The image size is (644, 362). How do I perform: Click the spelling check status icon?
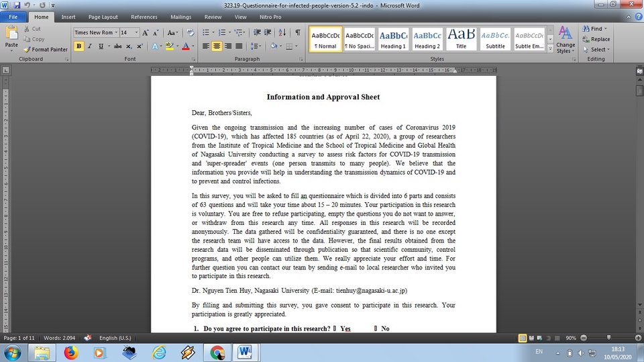pos(87,338)
